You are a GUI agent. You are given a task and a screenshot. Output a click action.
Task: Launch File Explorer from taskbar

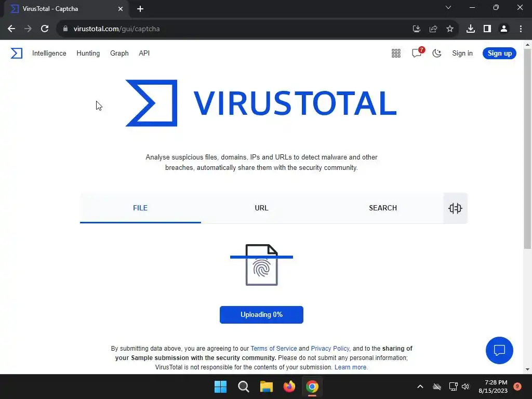click(267, 387)
